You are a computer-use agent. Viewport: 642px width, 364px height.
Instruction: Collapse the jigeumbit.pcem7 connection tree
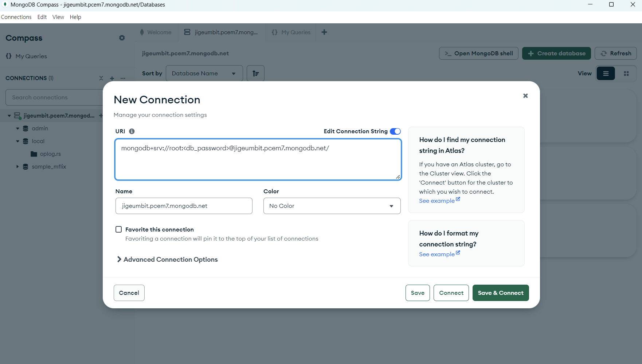[x=9, y=116]
